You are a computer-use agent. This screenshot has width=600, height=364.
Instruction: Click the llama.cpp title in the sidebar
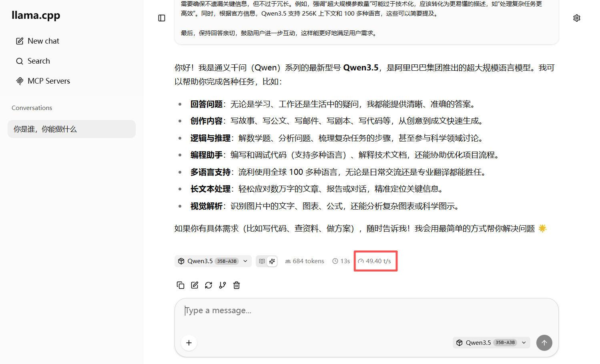36,15
